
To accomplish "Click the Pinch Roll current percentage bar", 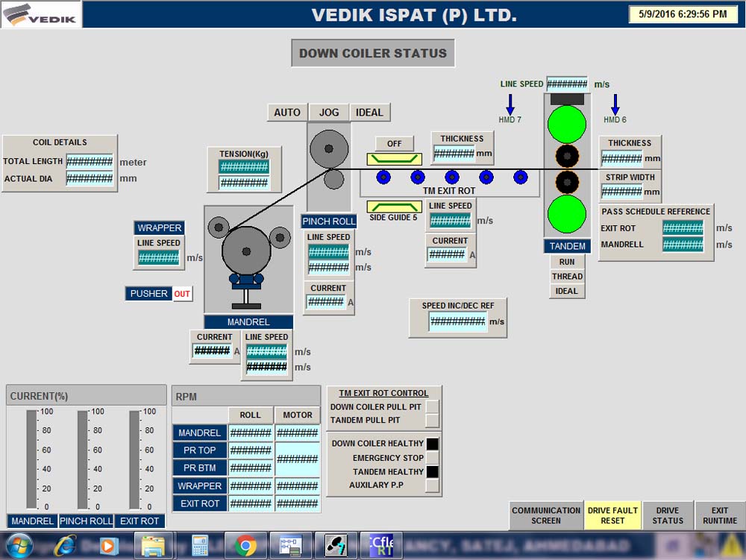I will [x=82, y=459].
